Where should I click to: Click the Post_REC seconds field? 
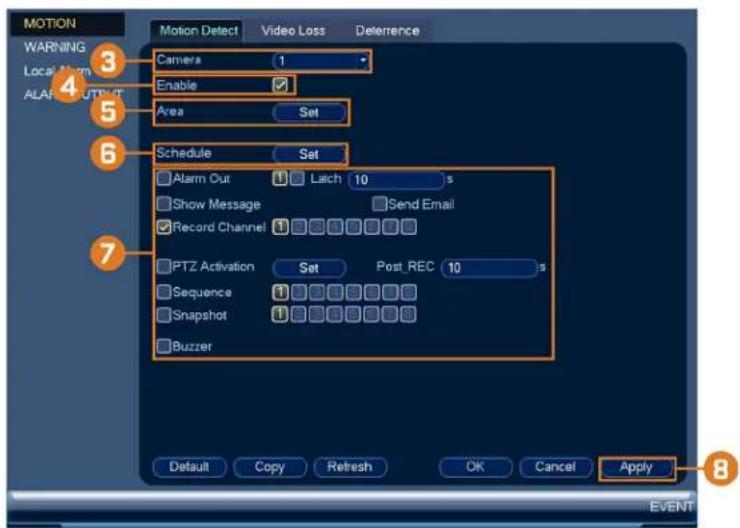tap(489, 268)
